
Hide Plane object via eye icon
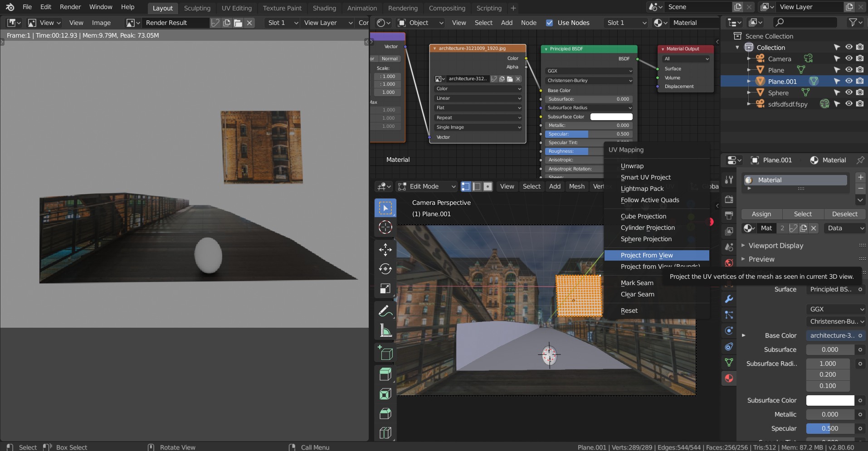point(848,70)
